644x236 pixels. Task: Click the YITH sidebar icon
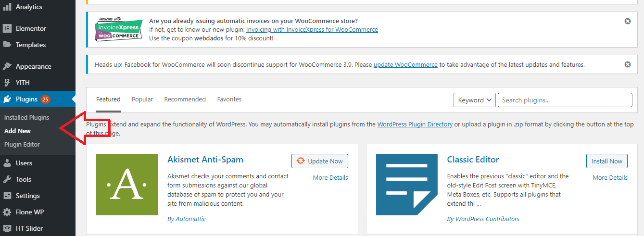7,83
